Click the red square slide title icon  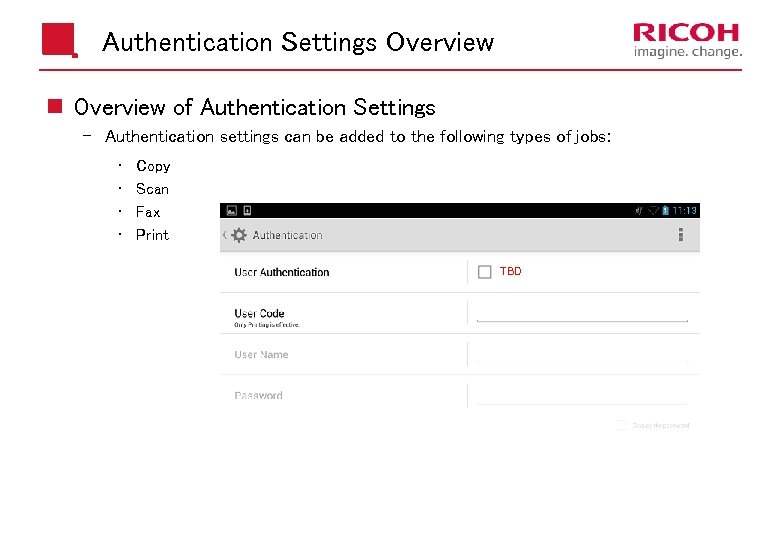click(60, 40)
